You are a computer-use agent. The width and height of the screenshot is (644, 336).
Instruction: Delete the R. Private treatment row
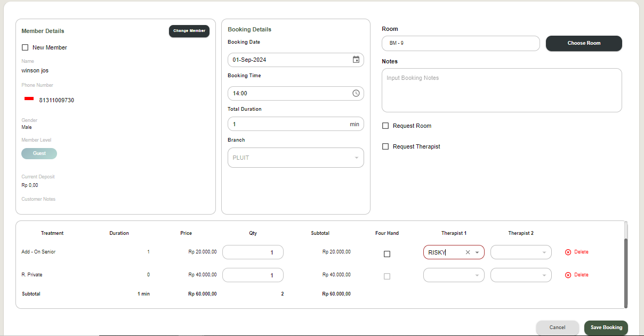577,275
